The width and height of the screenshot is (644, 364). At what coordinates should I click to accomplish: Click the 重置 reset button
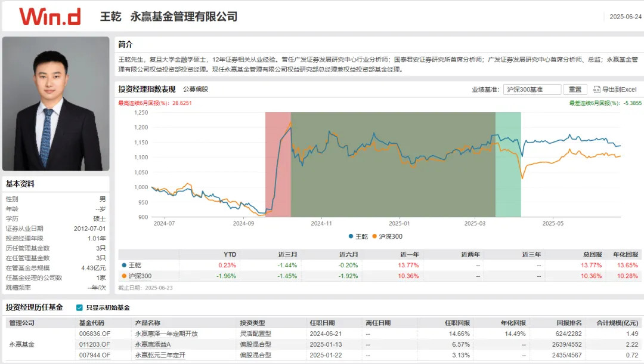pyautogui.click(x=575, y=90)
